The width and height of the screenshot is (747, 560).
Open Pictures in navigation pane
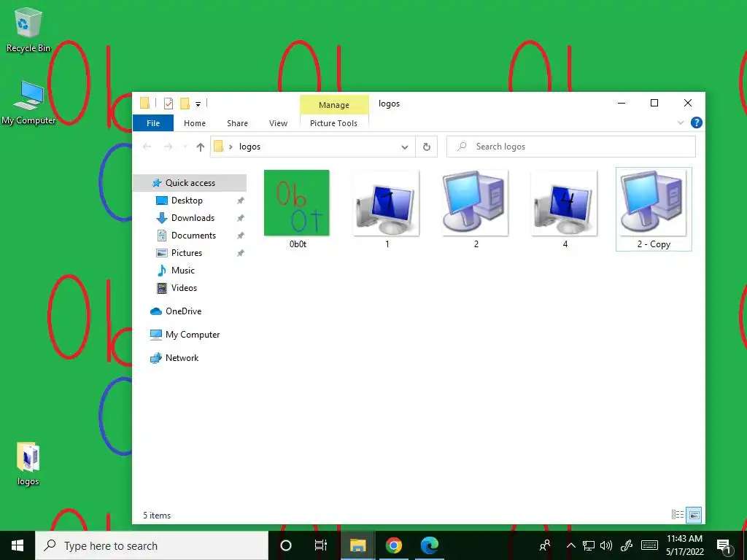coord(186,253)
